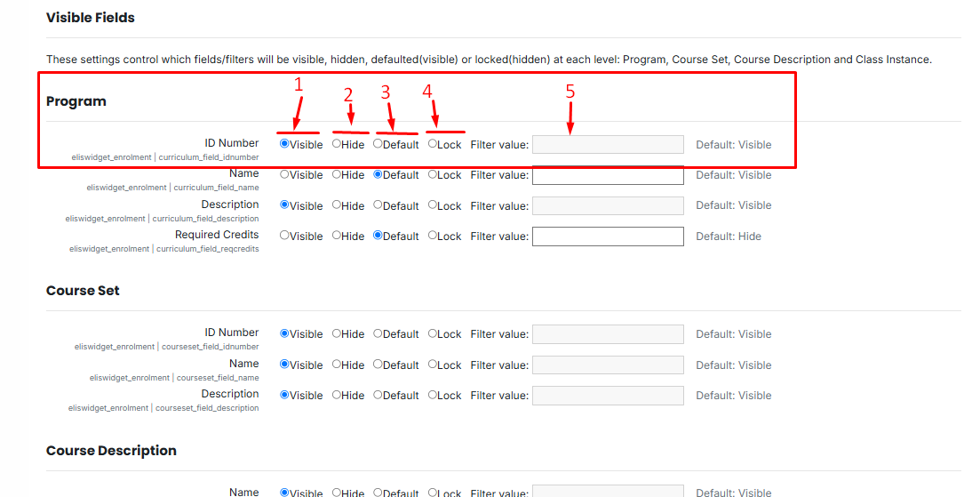This screenshot has height=497, width=980.
Task: Click the settings description paragraph text
Action: coord(489,60)
